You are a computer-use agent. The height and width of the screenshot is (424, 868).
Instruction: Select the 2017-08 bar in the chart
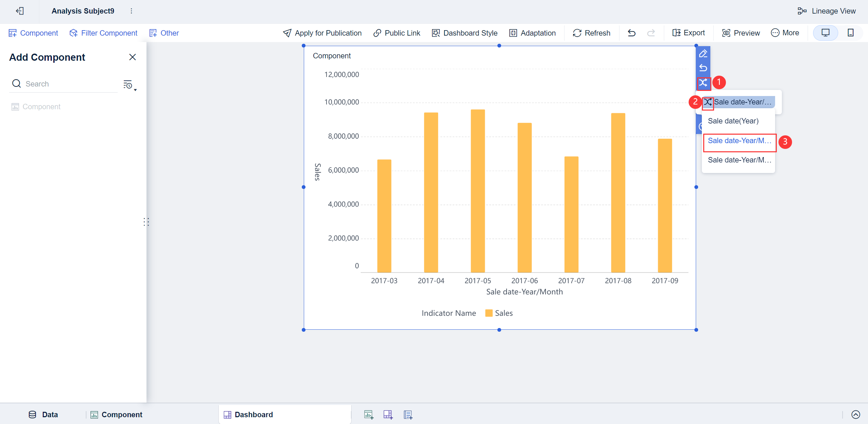[x=618, y=193]
